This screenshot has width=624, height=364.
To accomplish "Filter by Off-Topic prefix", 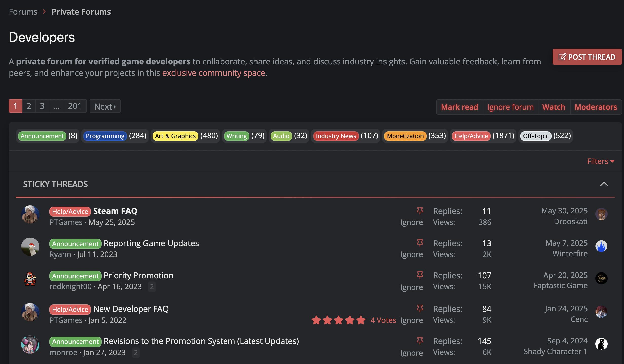I will (x=545, y=136).
